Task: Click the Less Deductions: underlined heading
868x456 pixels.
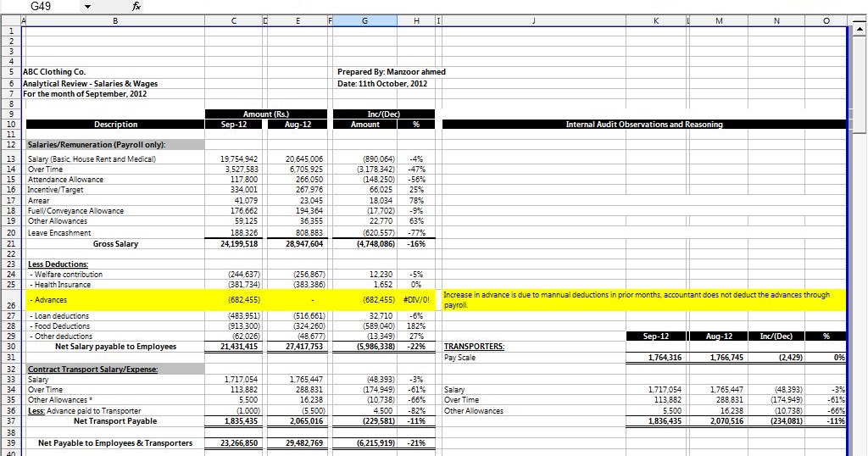Action: (58, 264)
